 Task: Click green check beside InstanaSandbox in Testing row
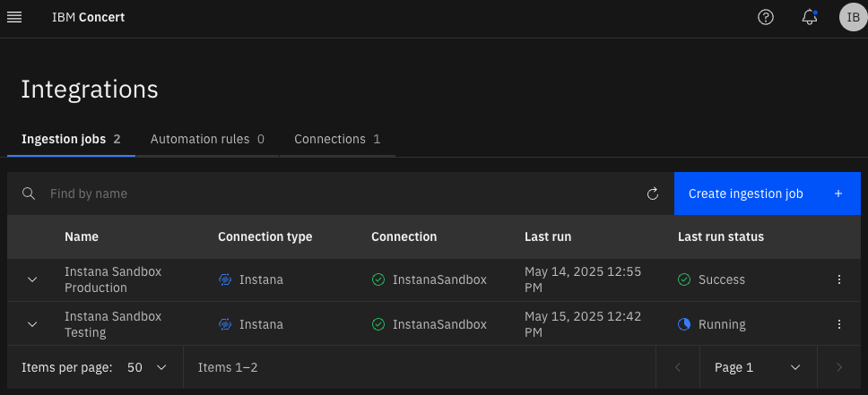[x=378, y=324]
